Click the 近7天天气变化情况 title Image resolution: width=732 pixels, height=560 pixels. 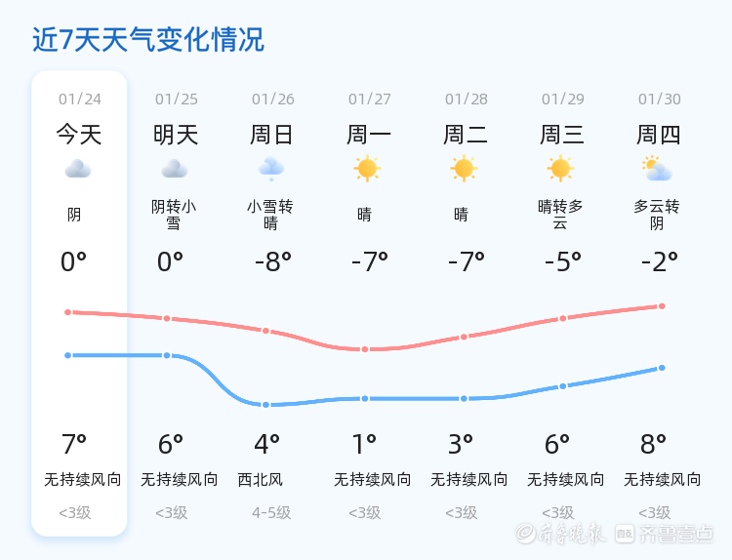click(148, 39)
